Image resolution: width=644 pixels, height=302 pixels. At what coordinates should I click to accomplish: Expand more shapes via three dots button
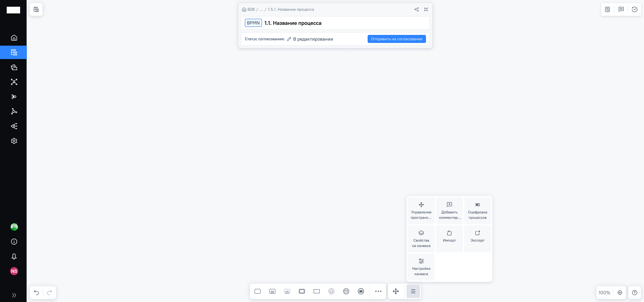(378, 291)
